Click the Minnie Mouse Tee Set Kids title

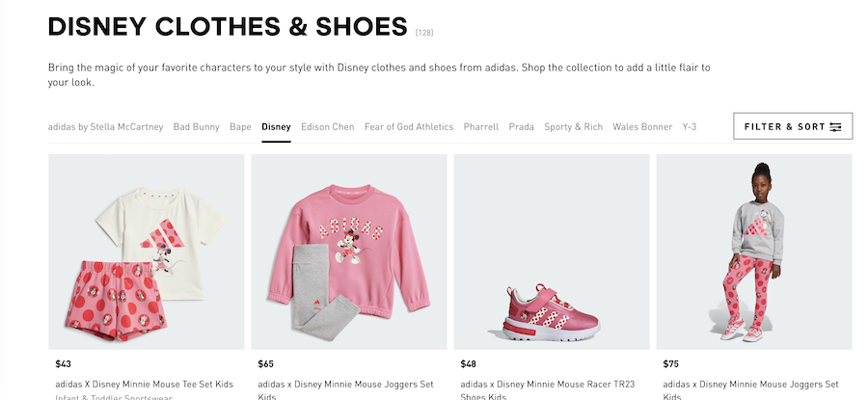[145, 384]
